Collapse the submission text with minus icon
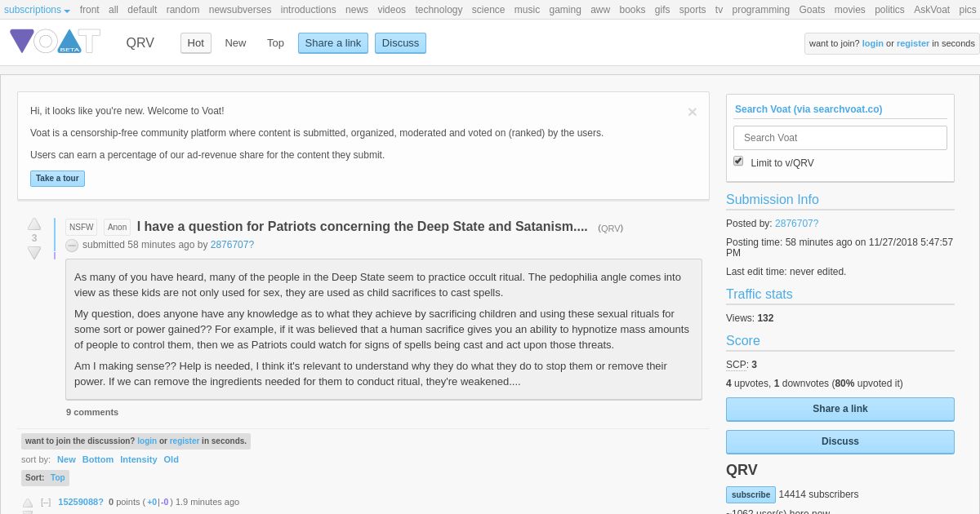Image resolution: width=980 pixels, height=514 pixels. (72, 246)
